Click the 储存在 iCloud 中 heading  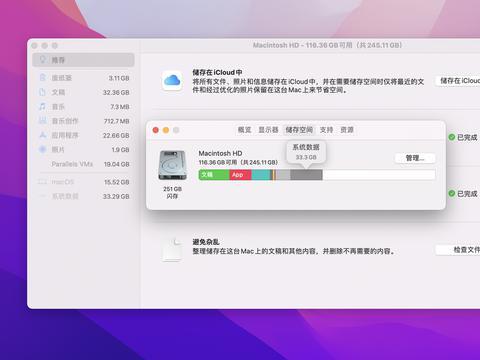(217, 72)
